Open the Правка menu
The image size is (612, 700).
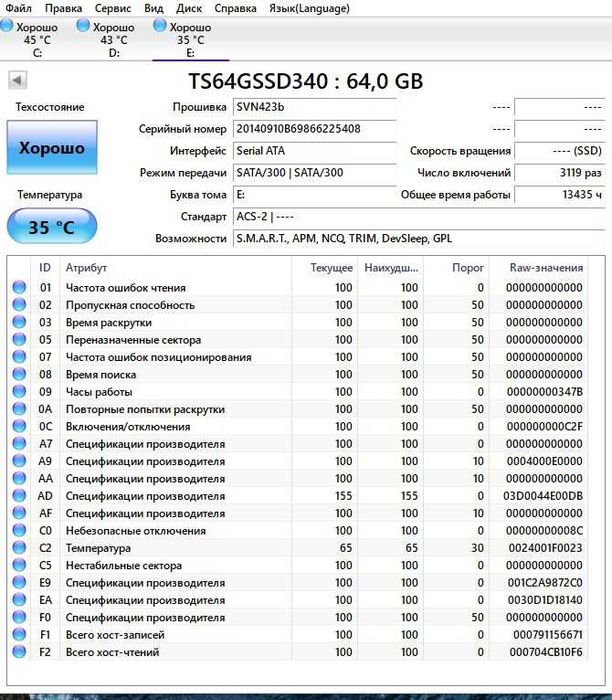pyautogui.click(x=63, y=8)
